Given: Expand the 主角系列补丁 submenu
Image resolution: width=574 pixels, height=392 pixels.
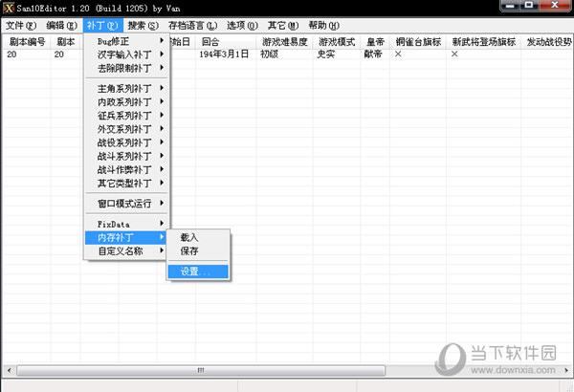Looking at the screenshot, I should 126,88.
